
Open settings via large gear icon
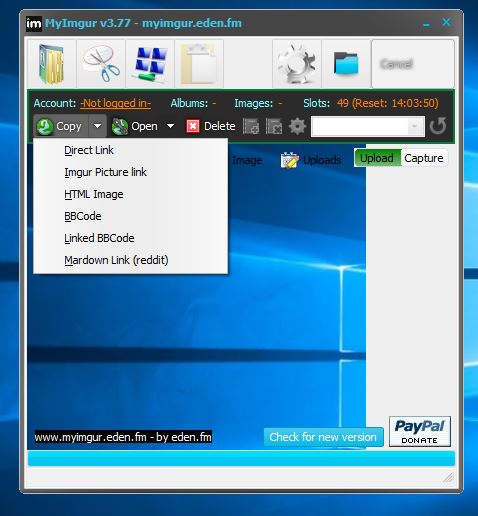297,64
